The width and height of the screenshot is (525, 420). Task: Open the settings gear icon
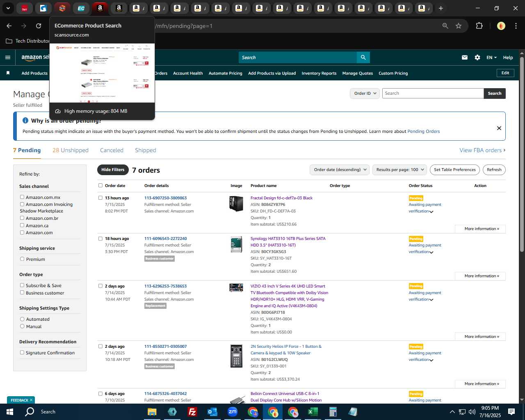point(477,57)
